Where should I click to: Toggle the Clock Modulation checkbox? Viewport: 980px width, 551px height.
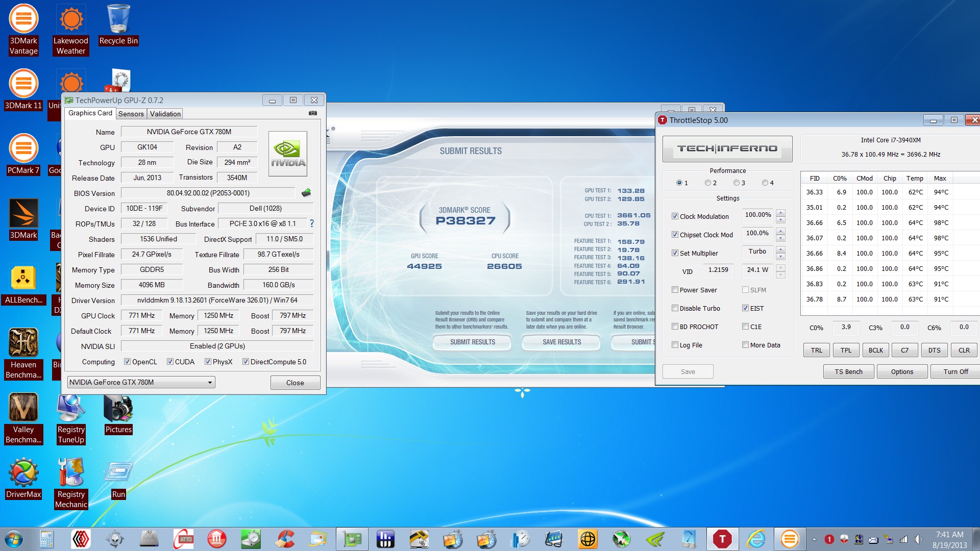(x=675, y=216)
